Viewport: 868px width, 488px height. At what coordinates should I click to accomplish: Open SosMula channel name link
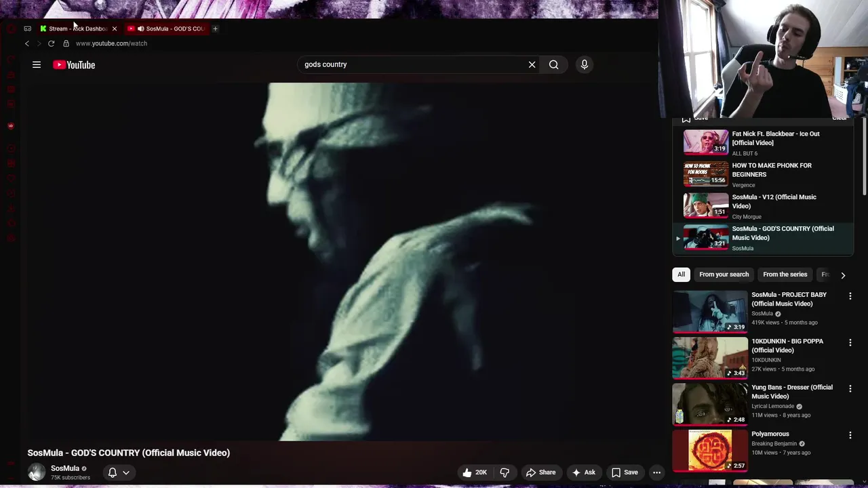(x=65, y=468)
